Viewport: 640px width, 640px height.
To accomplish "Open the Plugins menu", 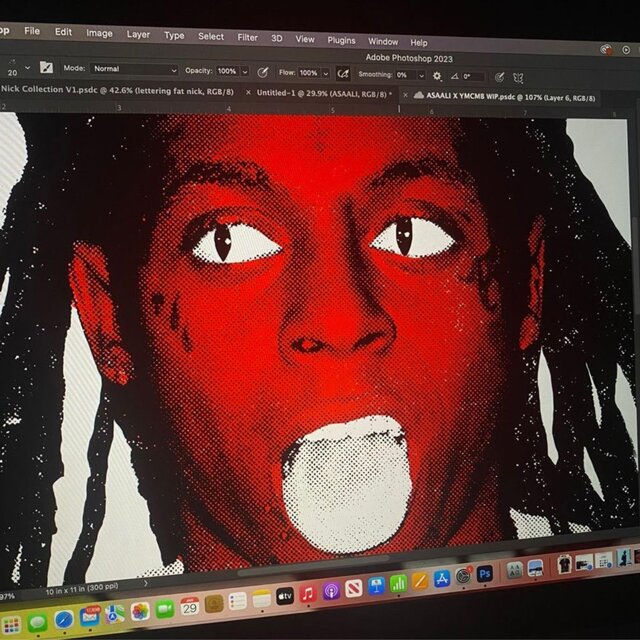I will coord(341,40).
